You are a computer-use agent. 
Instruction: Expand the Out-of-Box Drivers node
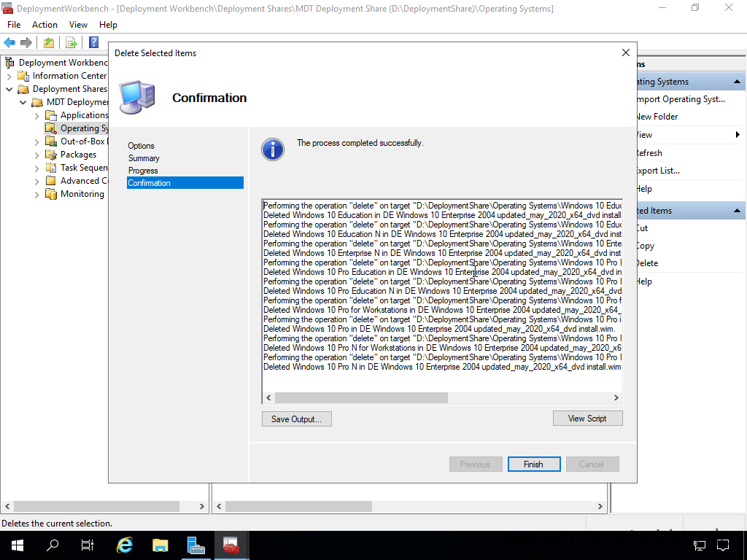pos(36,142)
